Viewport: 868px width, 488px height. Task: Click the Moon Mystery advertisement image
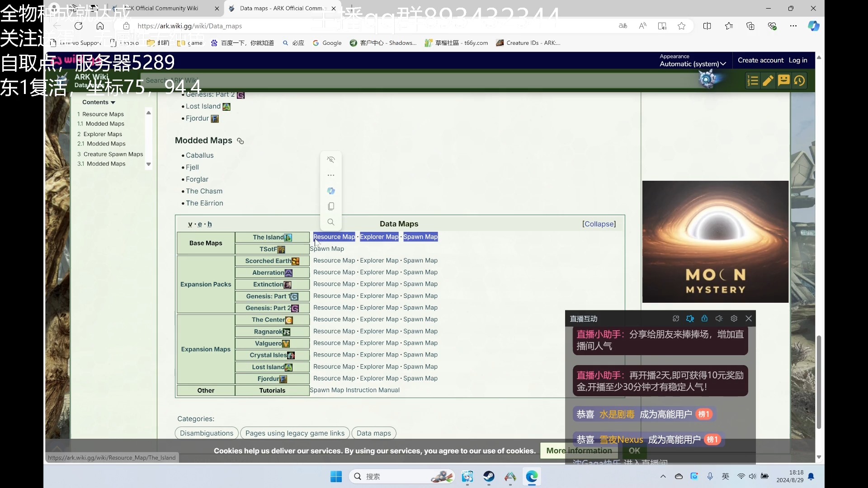pos(715,242)
